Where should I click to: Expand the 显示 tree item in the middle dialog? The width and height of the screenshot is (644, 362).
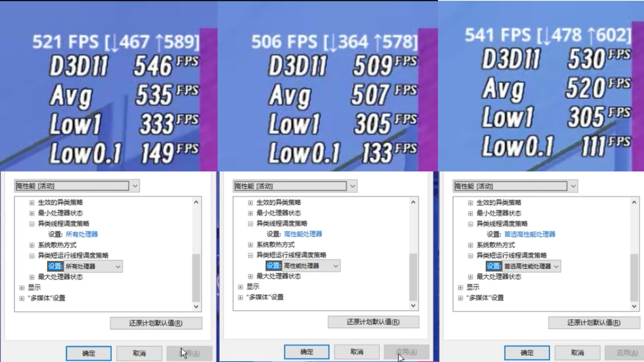[x=240, y=287]
